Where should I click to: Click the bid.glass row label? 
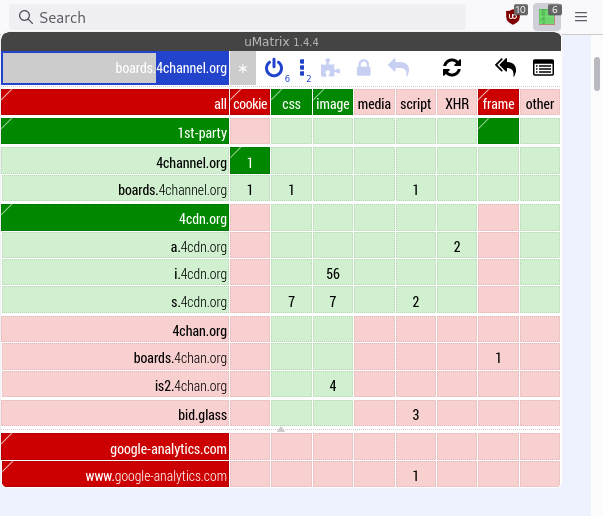coord(115,413)
